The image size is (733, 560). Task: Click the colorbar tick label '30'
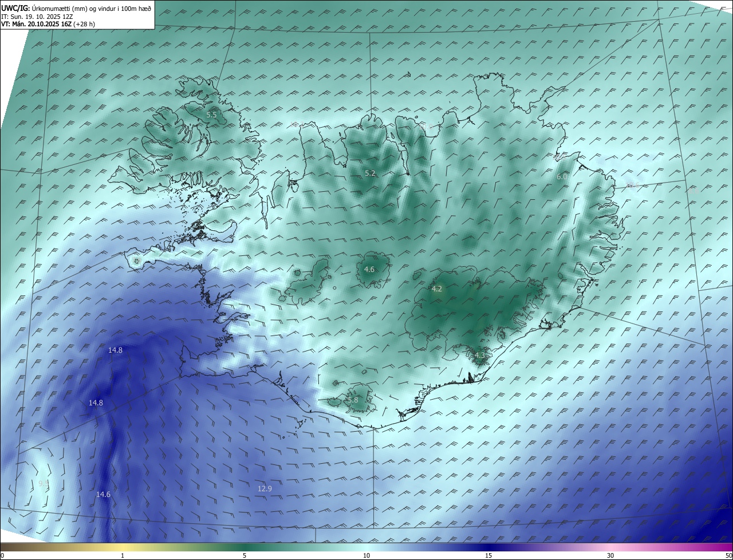pyautogui.click(x=610, y=555)
